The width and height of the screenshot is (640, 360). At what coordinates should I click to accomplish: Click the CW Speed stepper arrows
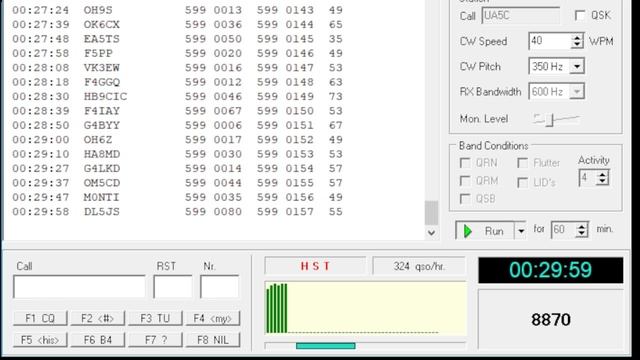point(577,41)
